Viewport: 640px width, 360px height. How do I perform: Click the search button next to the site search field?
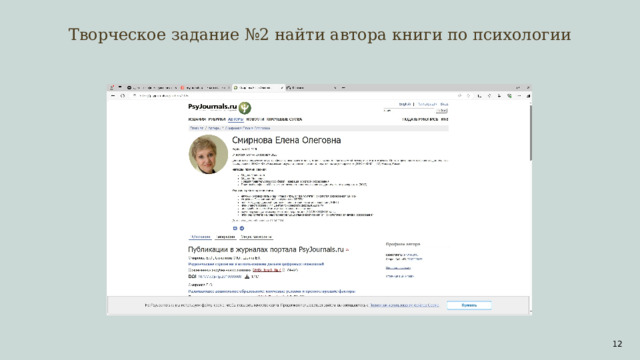click(442, 111)
